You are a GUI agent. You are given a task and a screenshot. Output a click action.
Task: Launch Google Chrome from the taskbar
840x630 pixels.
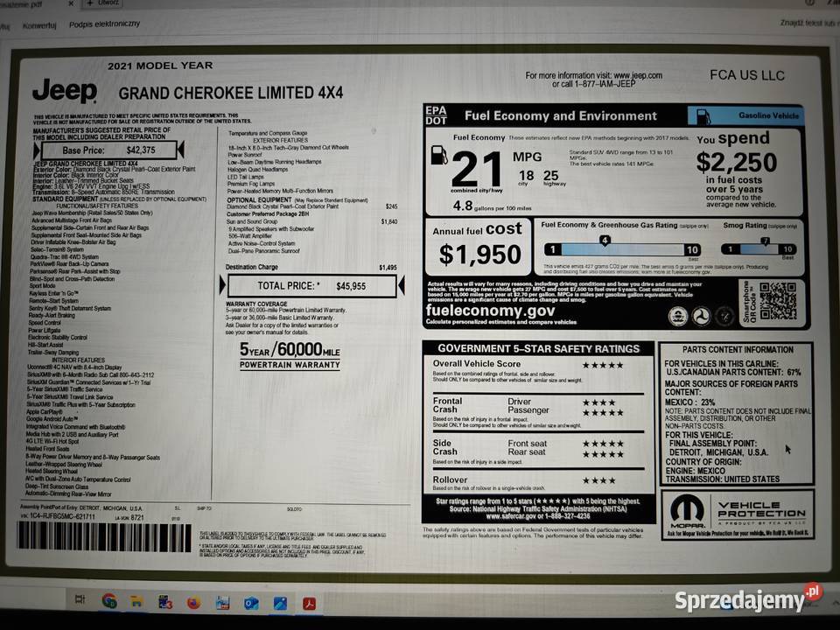click(109, 601)
